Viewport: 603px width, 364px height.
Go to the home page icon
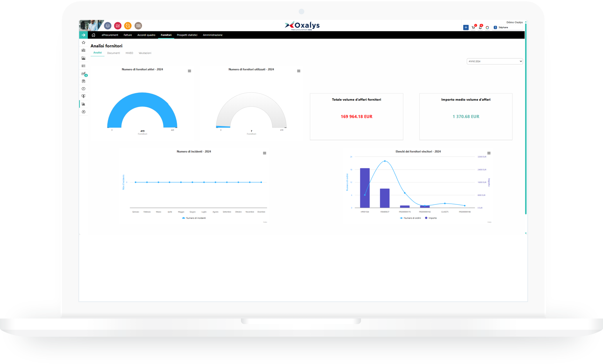[93, 35]
